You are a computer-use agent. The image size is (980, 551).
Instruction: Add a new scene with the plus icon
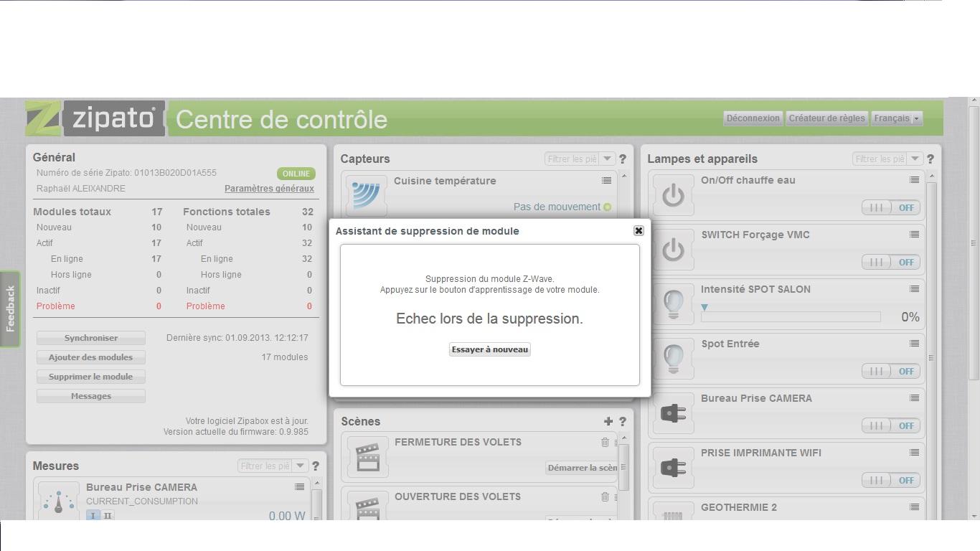[608, 422]
